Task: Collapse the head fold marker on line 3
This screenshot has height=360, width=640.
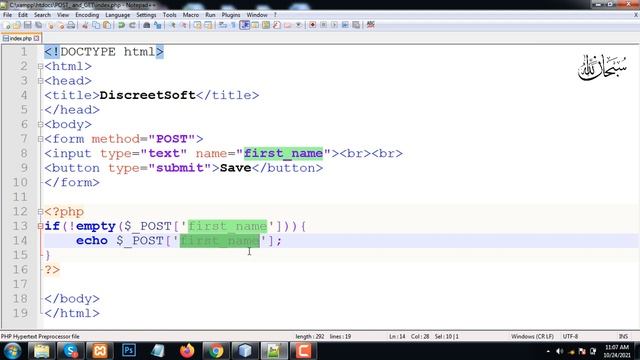Action: 40,81
